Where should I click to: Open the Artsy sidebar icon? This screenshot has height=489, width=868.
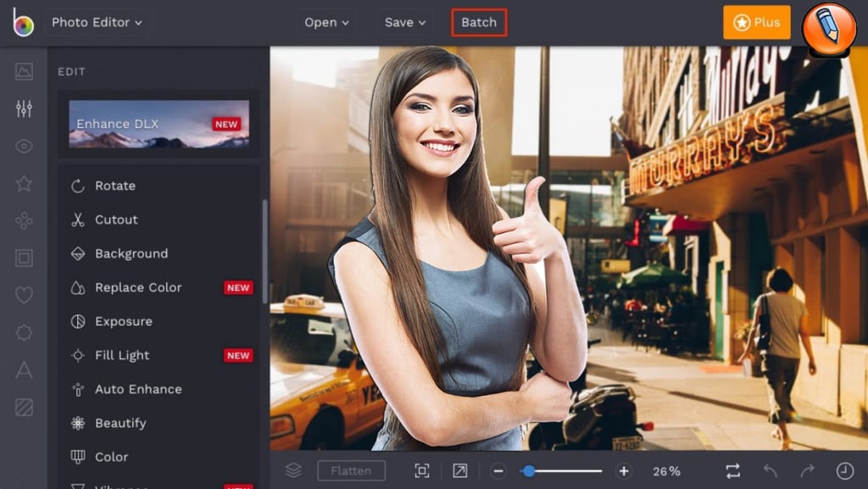click(x=24, y=220)
